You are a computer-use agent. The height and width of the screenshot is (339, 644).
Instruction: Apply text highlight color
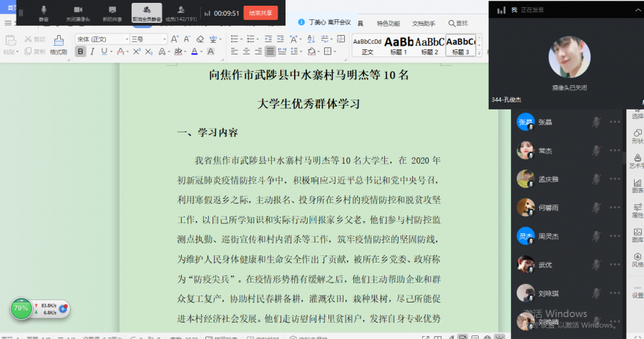tap(178, 51)
